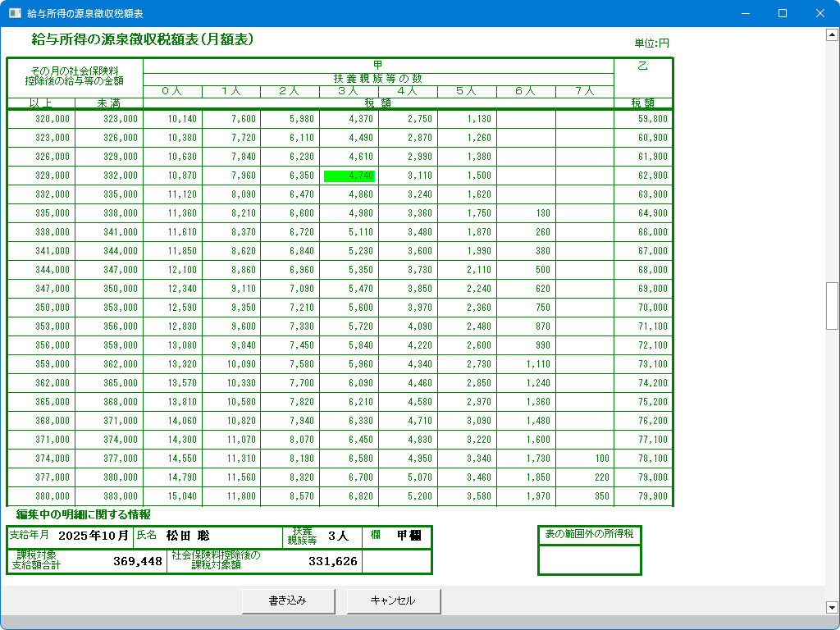
Task: Click the app icon in the title bar
Action: tap(14, 13)
